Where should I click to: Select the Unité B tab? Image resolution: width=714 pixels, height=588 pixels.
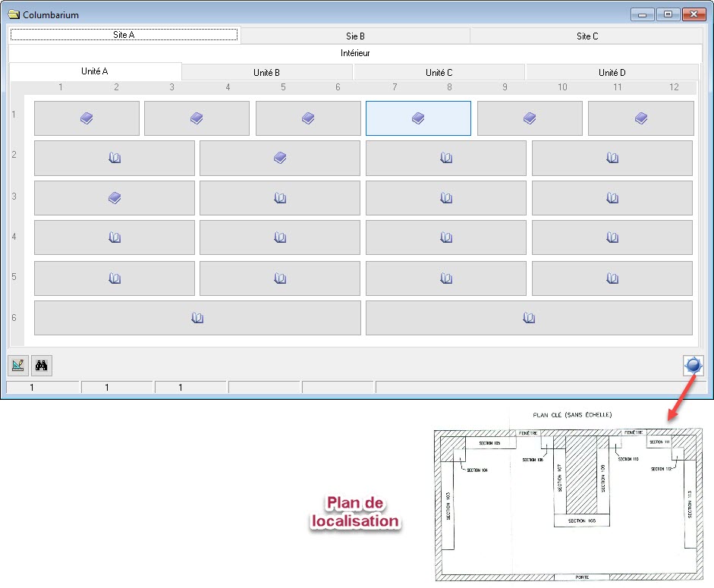click(267, 73)
